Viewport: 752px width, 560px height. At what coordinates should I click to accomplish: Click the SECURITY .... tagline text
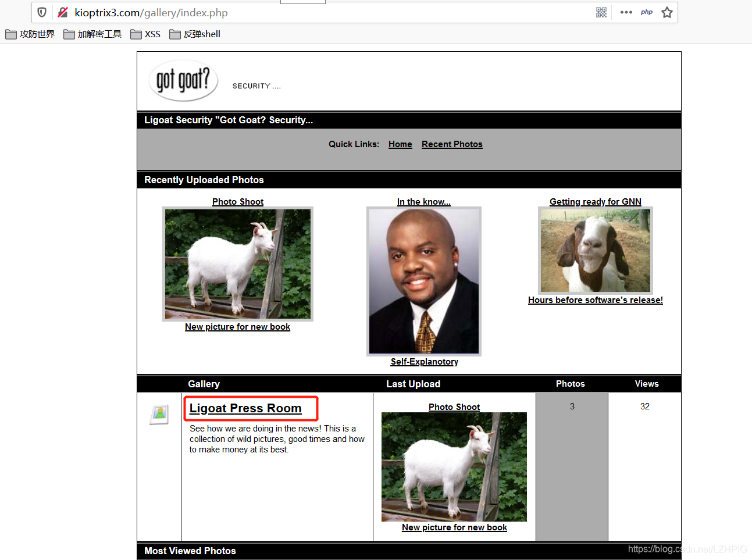point(256,86)
